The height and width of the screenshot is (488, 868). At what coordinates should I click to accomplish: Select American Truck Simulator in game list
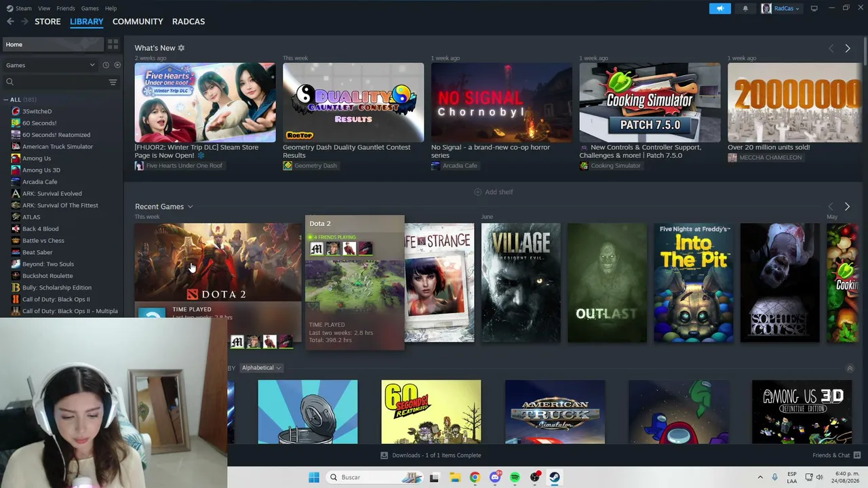tap(58, 146)
